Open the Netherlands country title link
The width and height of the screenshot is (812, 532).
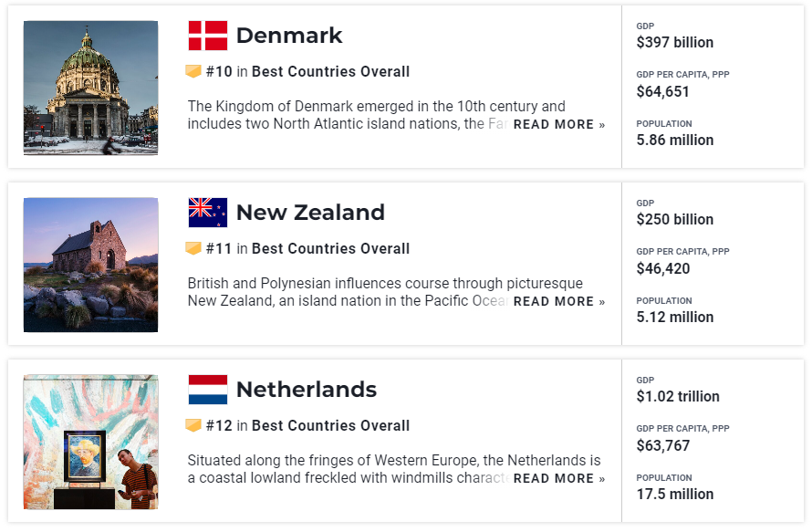pos(306,390)
